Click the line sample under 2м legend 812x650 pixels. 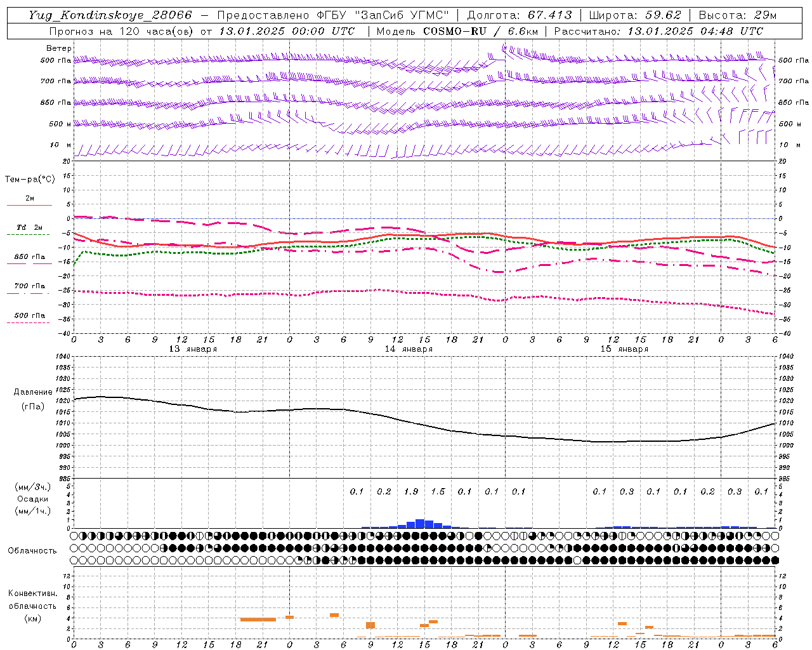click(x=29, y=205)
